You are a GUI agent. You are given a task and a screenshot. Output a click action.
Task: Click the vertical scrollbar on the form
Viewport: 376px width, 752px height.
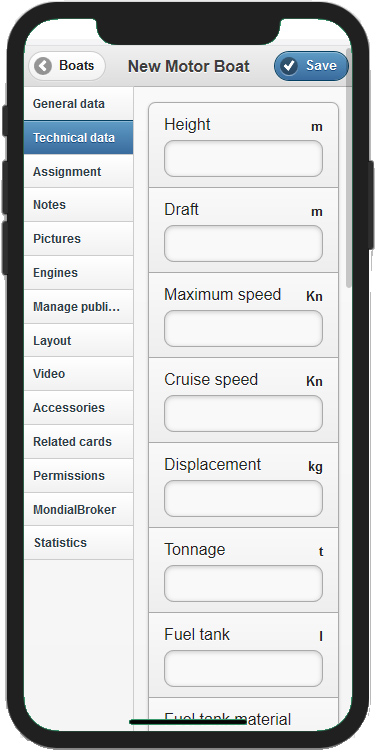click(x=349, y=187)
